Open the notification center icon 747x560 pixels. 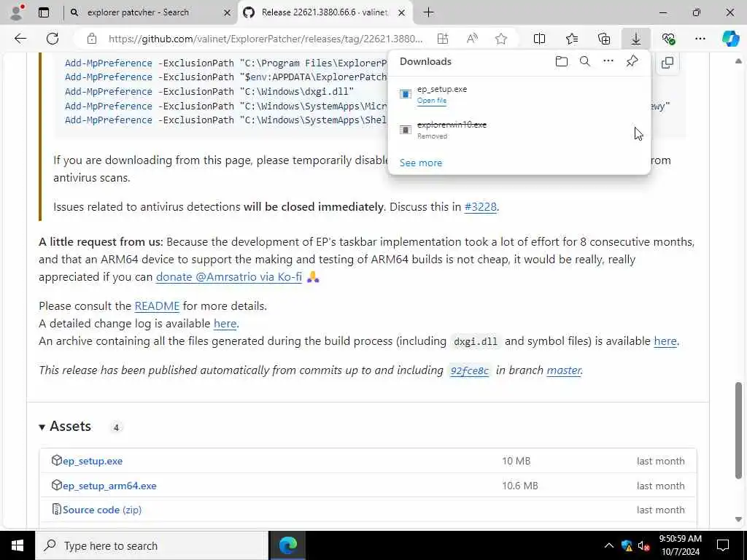point(723,545)
